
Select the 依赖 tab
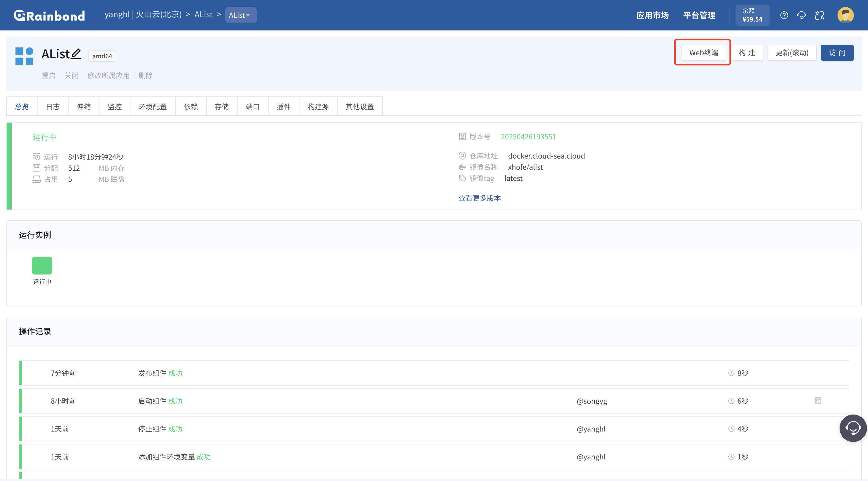pos(191,107)
